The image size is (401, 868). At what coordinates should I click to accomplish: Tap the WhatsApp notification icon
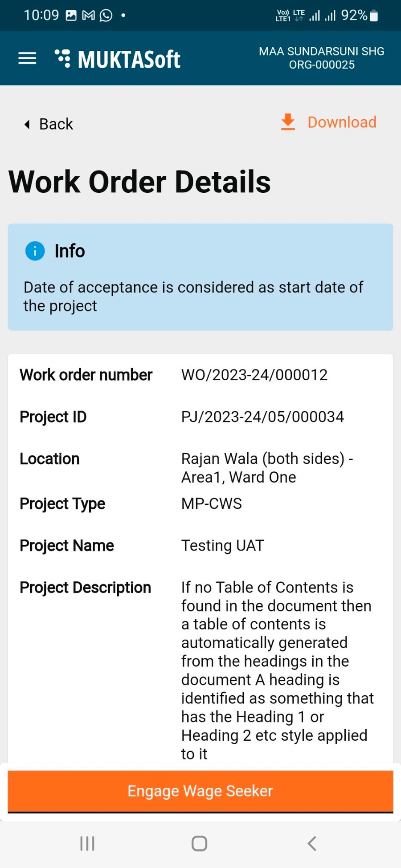[106, 16]
